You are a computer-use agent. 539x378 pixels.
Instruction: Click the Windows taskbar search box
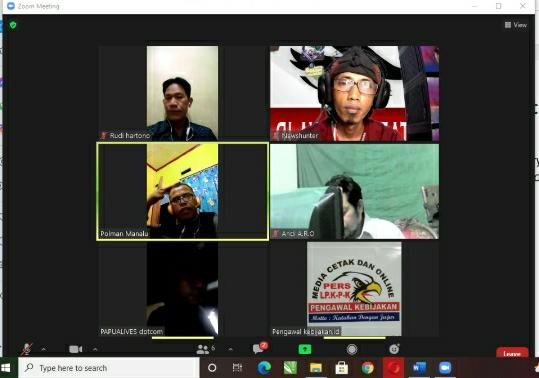tap(109, 368)
